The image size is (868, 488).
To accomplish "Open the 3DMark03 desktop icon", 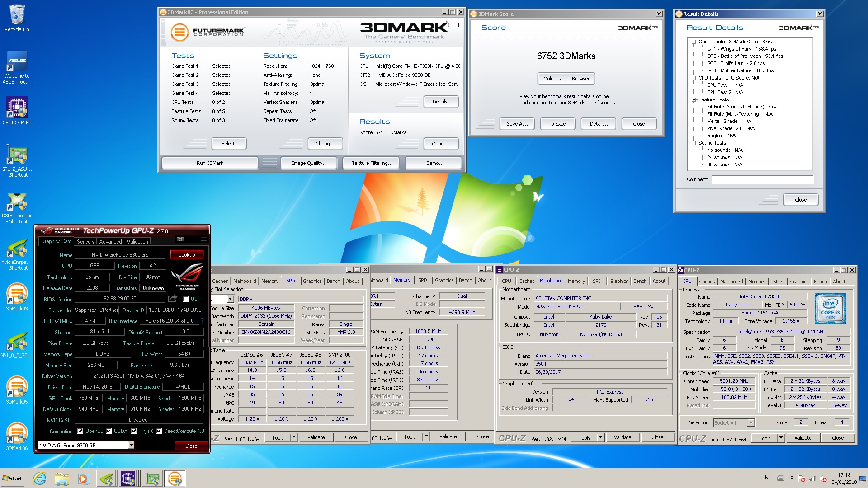I will click(x=17, y=297).
